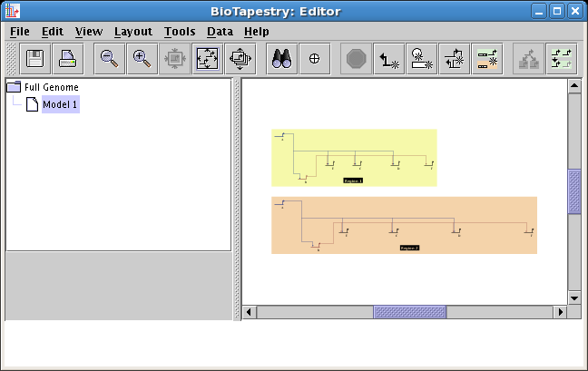The width and height of the screenshot is (588, 371).
Task: Click the vertical scrollbar down arrow
Action: 573,298
